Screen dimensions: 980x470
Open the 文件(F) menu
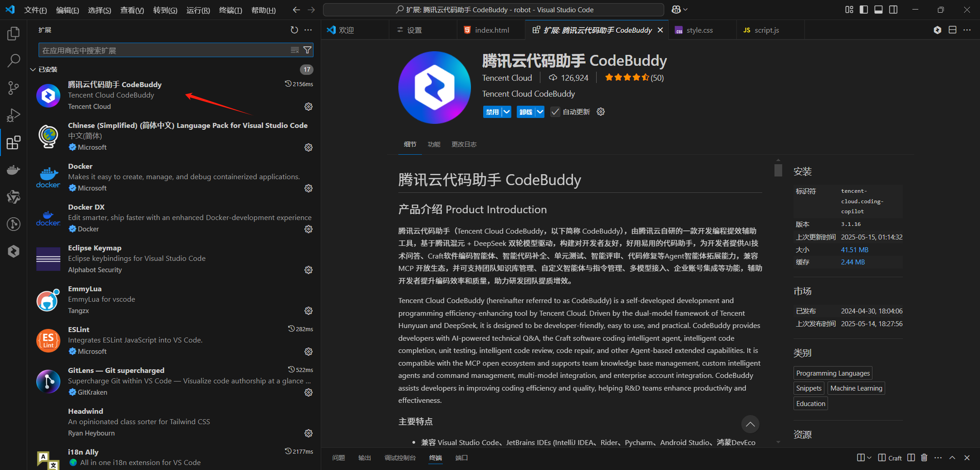(35, 10)
